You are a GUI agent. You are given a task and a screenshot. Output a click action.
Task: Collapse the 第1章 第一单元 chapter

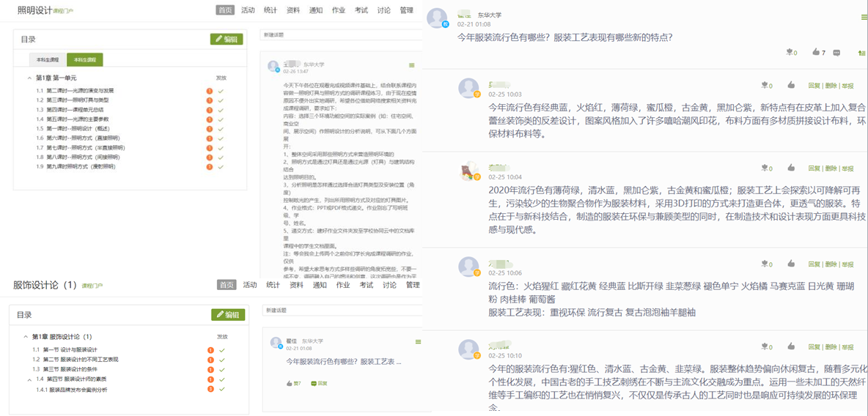29,78
